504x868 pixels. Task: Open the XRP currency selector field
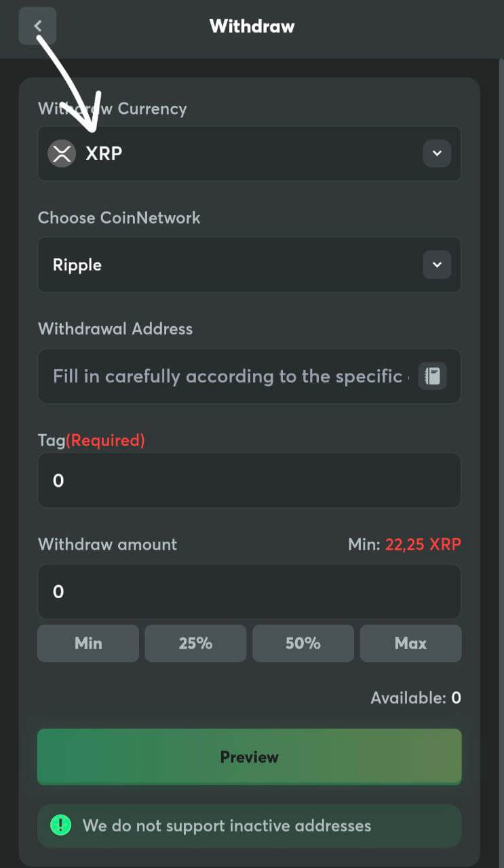point(249,153)
